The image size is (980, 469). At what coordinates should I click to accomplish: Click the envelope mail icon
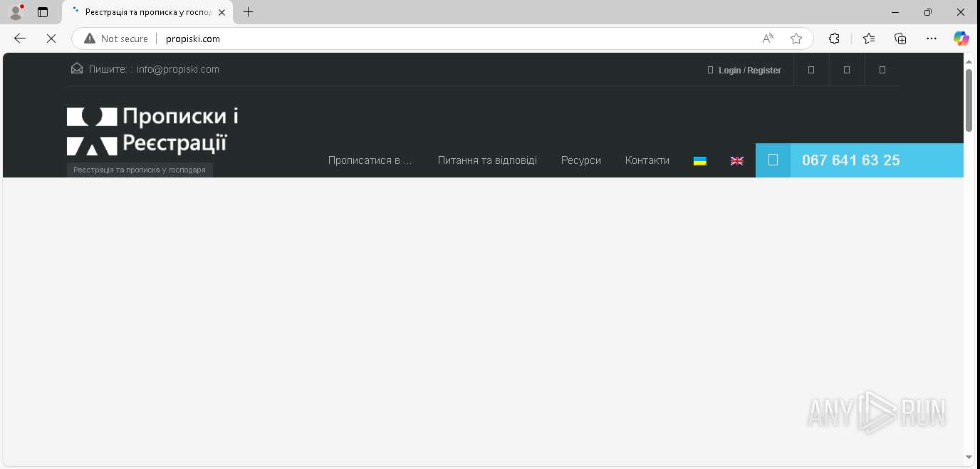(x=77, y=68)
